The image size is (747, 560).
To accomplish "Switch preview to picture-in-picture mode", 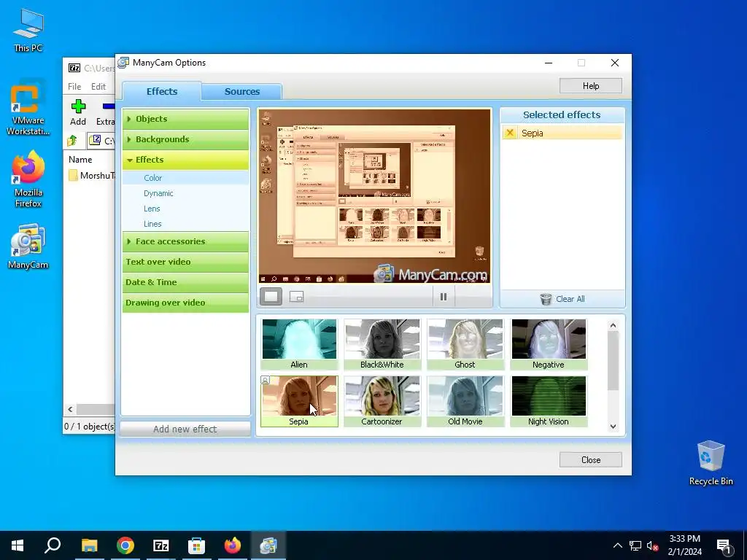I will pos(296,297).
